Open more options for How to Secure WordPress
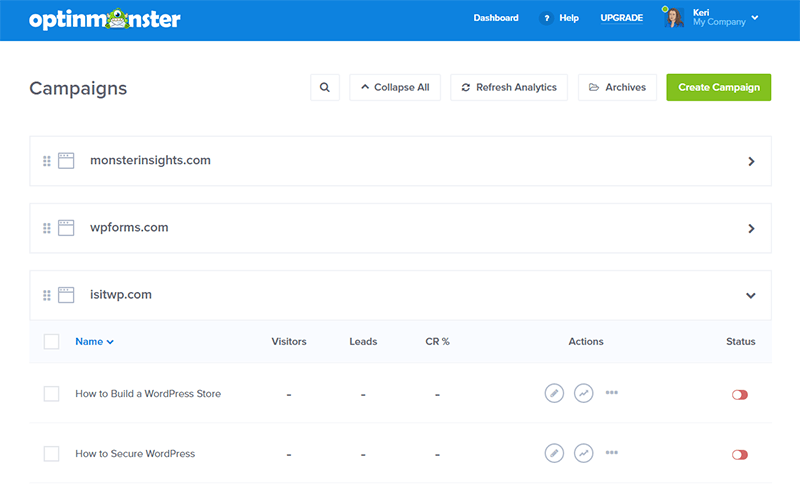The width and height of the screenshot is (800, 489). pyautogui.click(x=612, y=452)
